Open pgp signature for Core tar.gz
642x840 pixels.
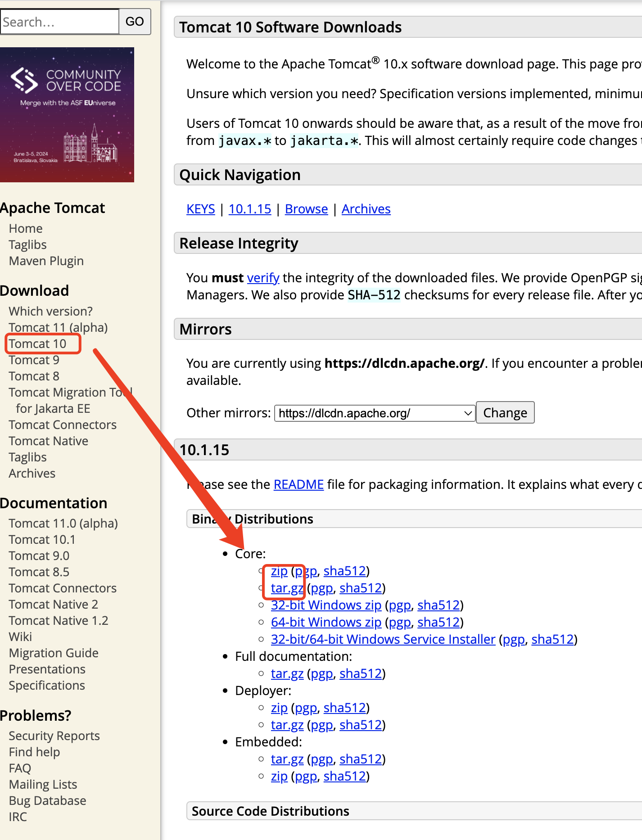(322, 588)
